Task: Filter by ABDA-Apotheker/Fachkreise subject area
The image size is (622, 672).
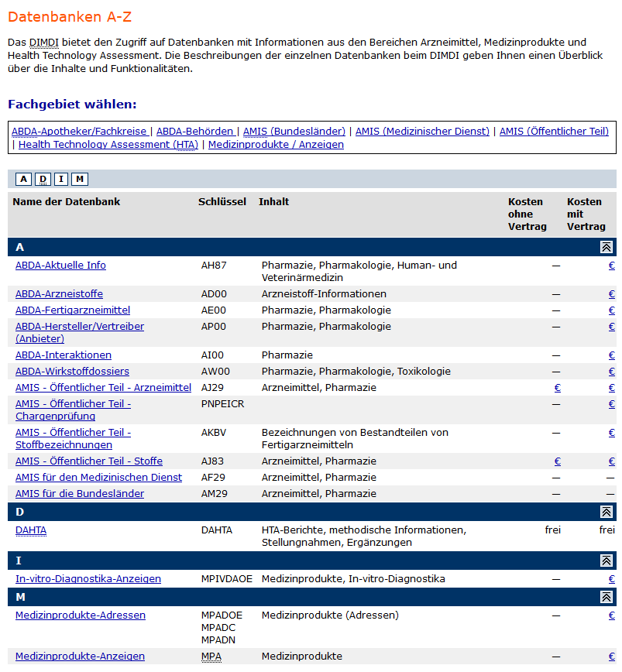Action: [79, 132]
